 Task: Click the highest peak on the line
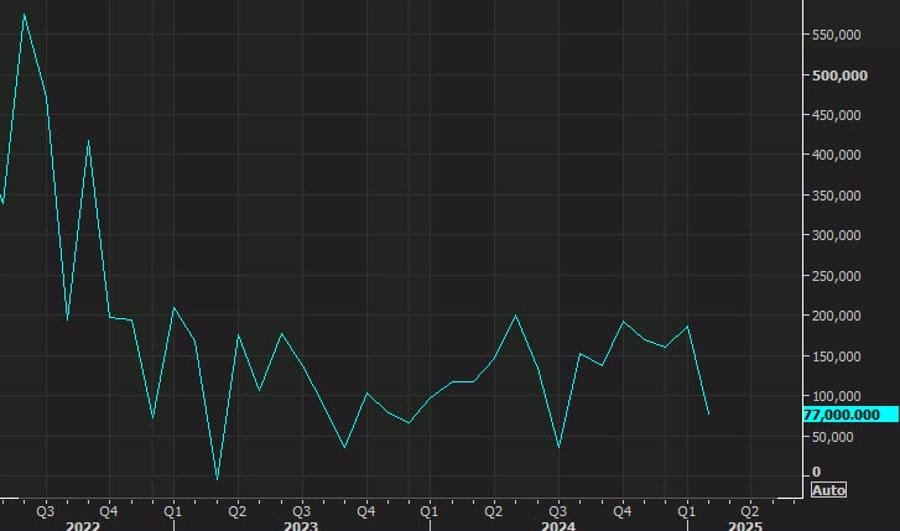coord(24,14)
